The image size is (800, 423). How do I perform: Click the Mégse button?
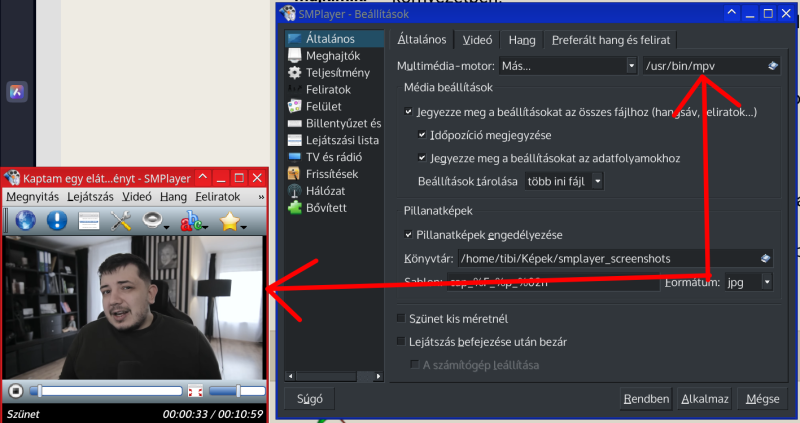762,399
